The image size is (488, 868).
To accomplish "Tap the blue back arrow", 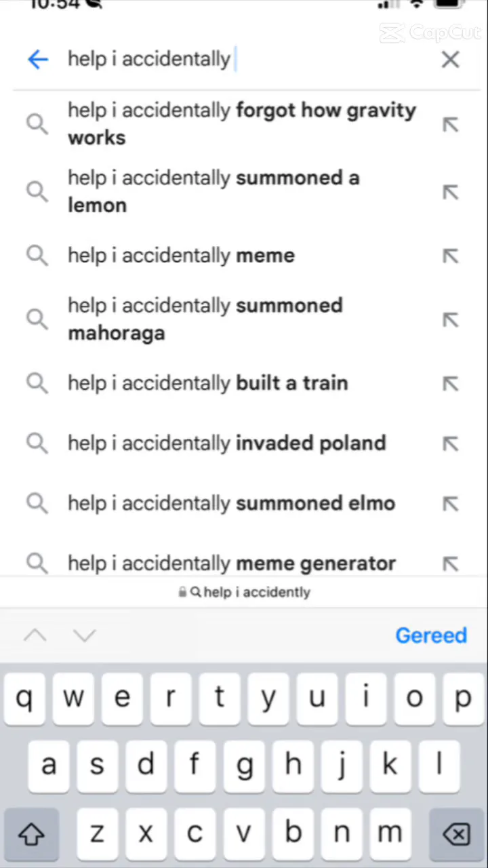I will [38, 60].
